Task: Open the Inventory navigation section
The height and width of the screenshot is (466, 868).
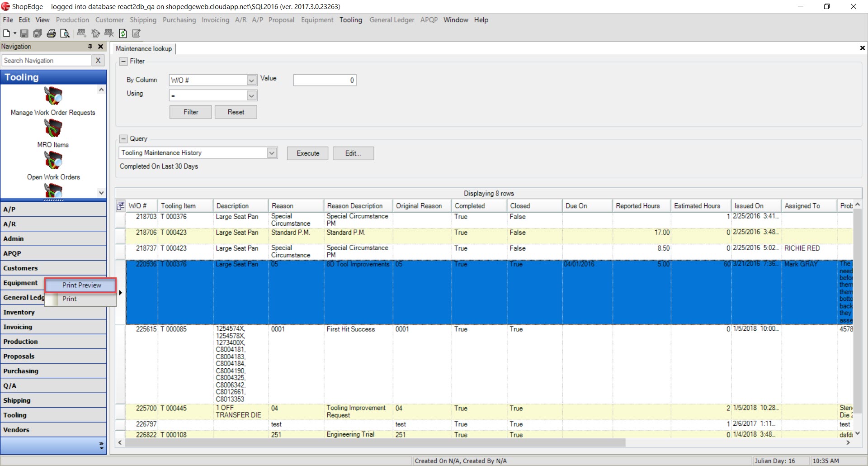Action: [x=53, y=312]
